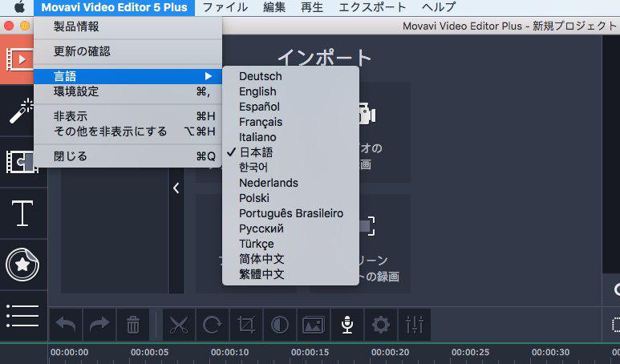Select 简体中文 language

pyautogui.click(x=290, y=259)
